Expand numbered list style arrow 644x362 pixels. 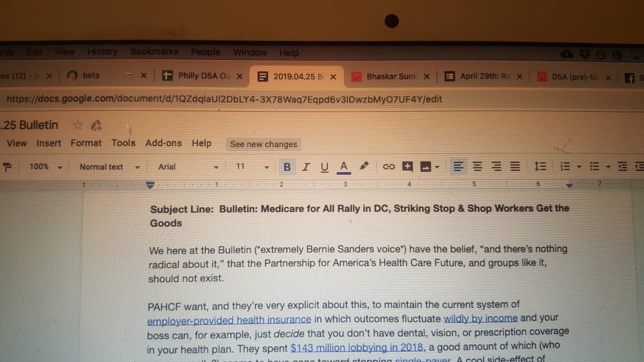(579, 167)
